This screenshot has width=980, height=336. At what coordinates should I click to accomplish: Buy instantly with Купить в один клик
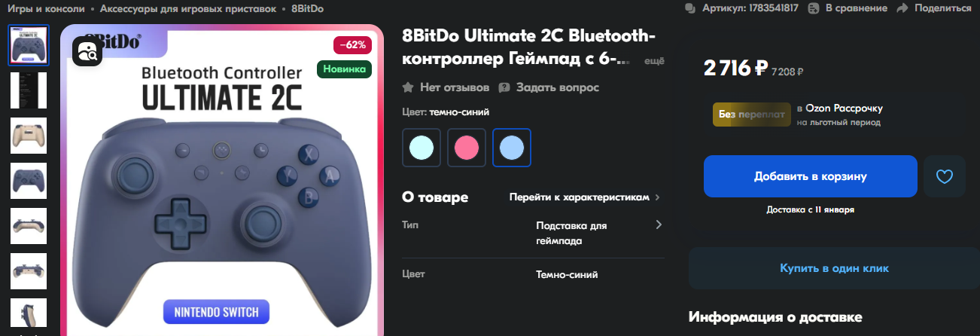834,268
